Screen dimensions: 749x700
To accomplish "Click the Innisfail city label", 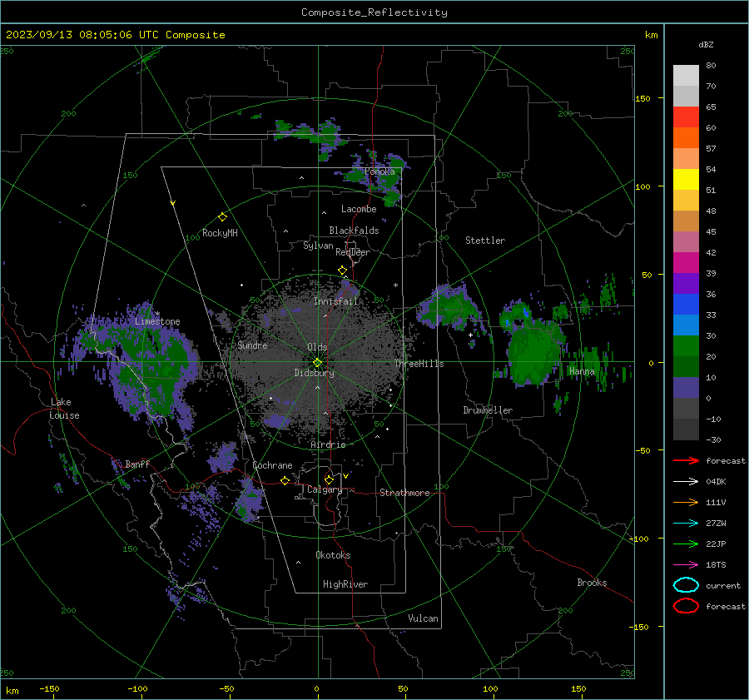I will (335, 301).
